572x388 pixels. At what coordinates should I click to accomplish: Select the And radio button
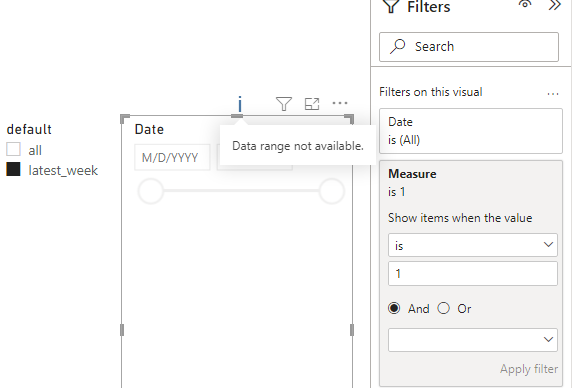[394, 309]
